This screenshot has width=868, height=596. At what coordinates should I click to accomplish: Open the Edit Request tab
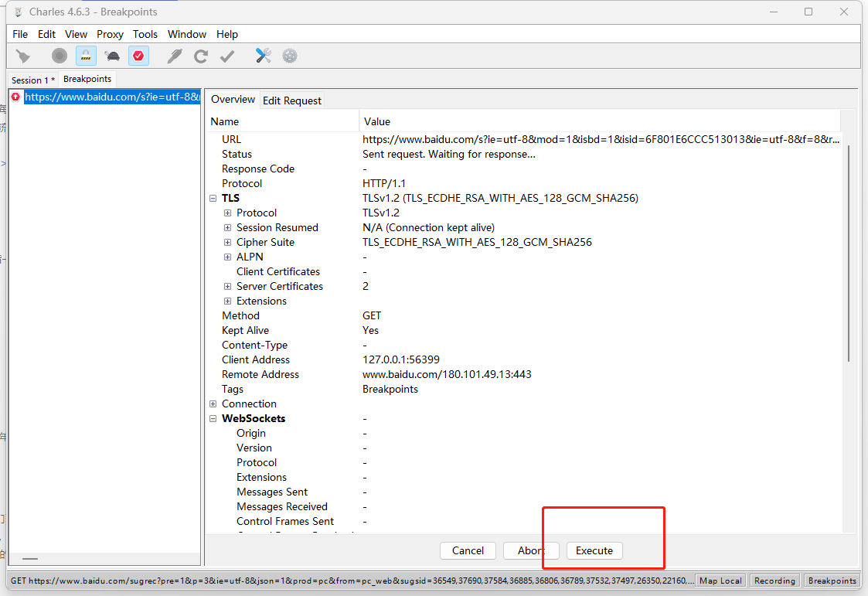291,100
